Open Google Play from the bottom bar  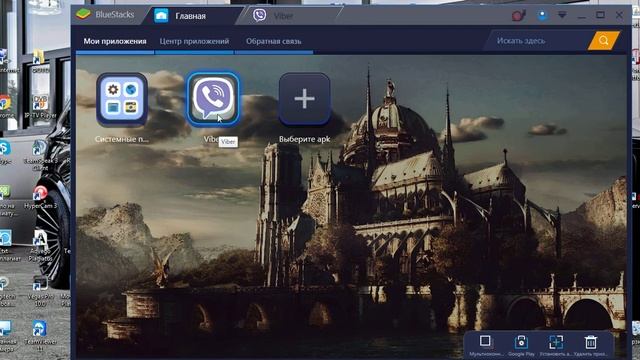pyautogui.click(x=521, y=342)
